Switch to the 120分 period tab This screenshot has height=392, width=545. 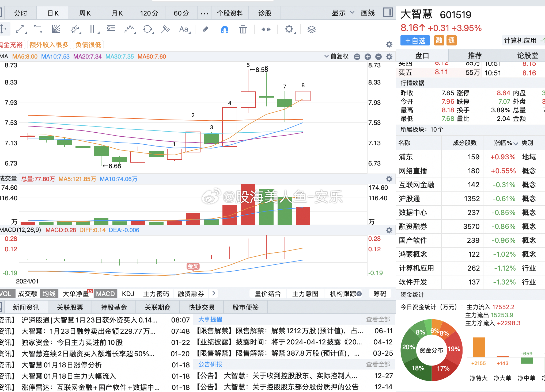click(149, 13)
